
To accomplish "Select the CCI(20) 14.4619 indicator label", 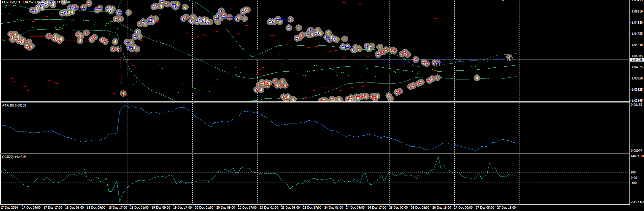I will (x=14, y=157).
